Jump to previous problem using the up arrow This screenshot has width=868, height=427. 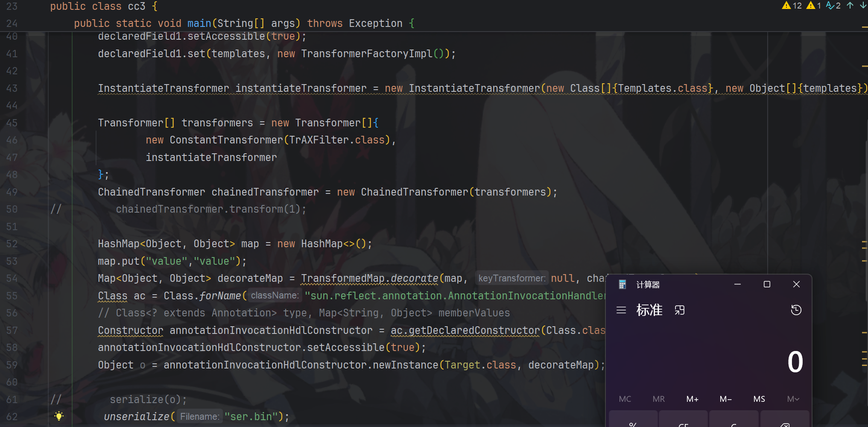pos(850,6)
